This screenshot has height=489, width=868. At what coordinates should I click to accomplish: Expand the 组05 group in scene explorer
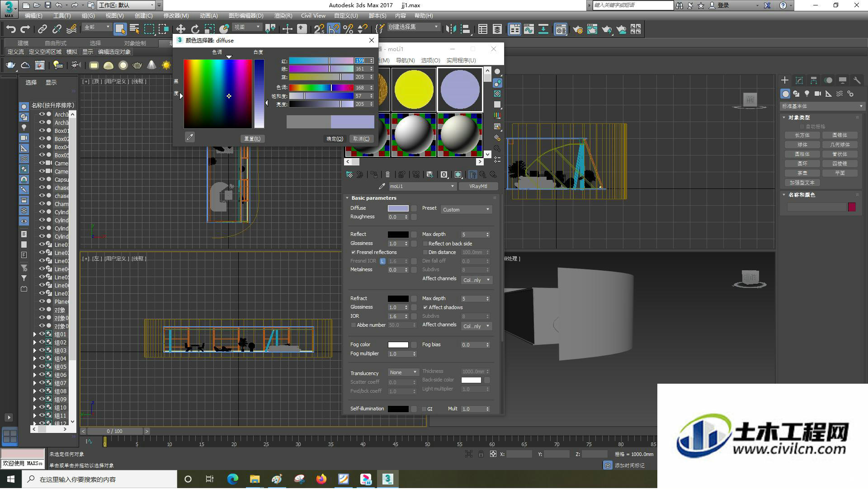35,367
